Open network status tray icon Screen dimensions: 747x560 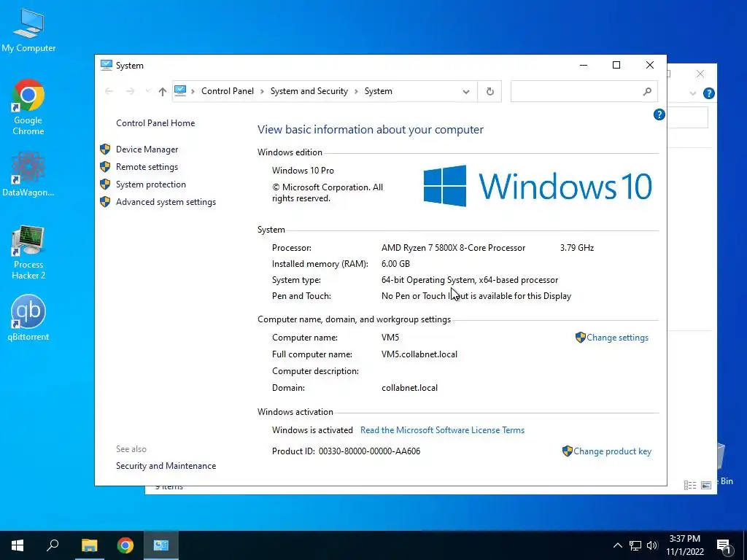635,545
